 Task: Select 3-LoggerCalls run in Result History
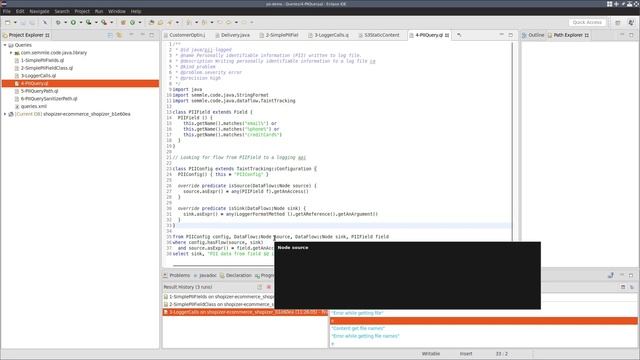(x=245, y=312)
